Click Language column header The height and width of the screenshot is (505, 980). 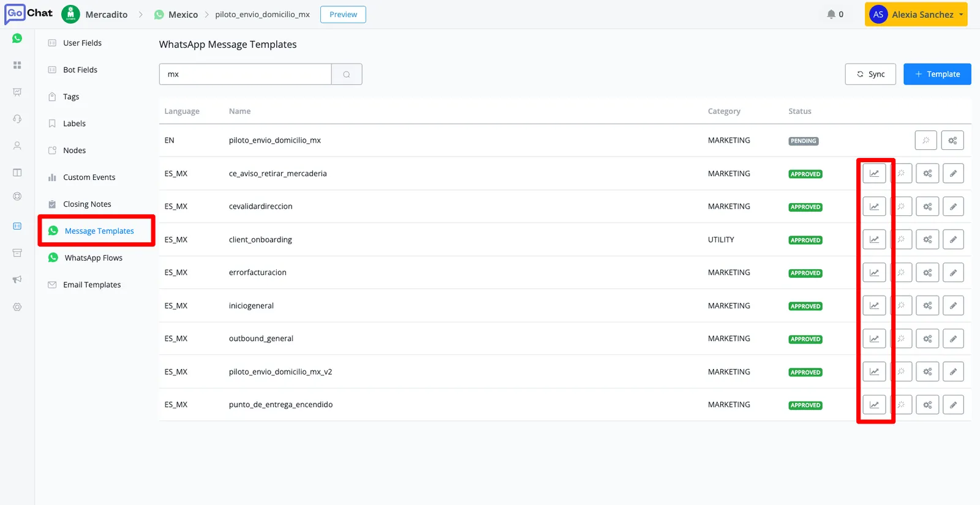(182, 111)
